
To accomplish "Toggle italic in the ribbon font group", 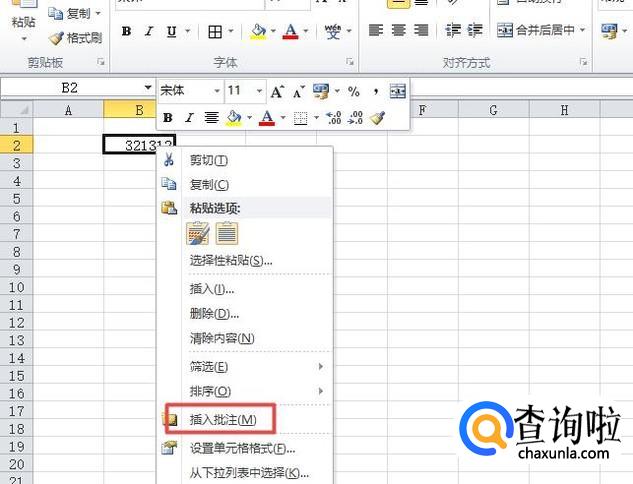I will (149, 32).
